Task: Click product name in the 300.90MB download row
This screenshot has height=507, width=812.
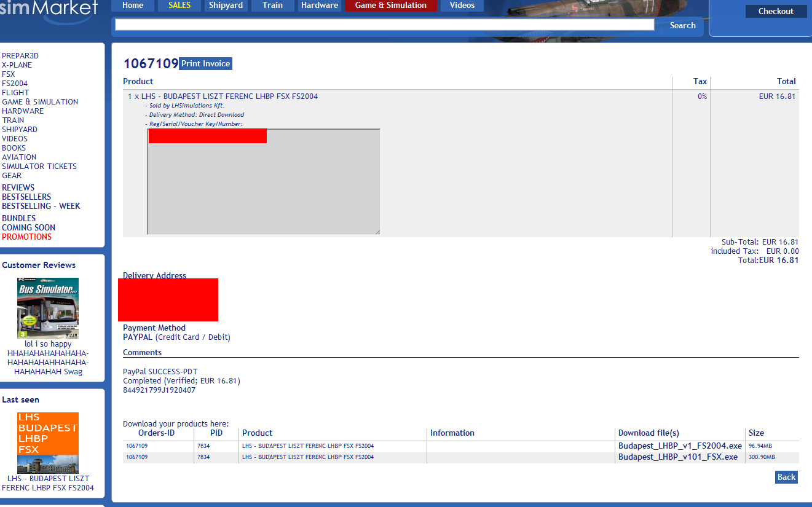Action: point(308,457)
